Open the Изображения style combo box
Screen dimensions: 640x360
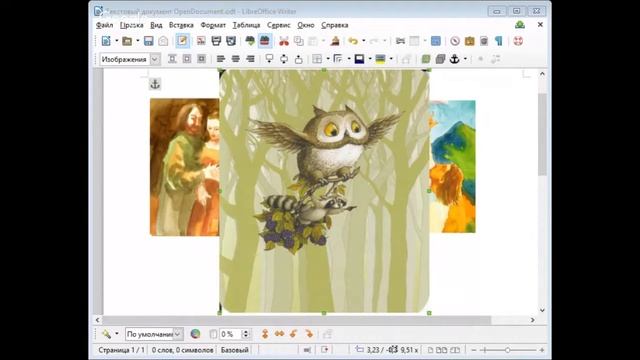coord(129,59)
